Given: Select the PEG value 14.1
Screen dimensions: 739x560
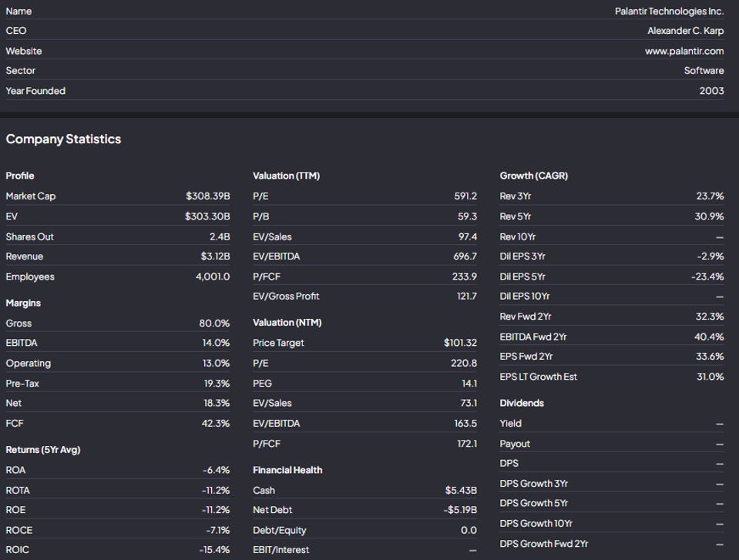Looking at the screenshot, I should point(469,384).
